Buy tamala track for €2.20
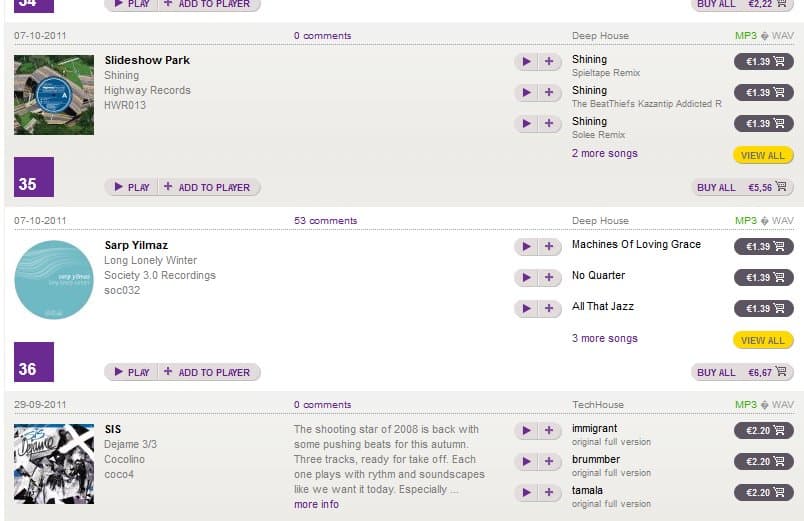Image resolution: width=804 pixels, height=521 pixels. [764, 492]
